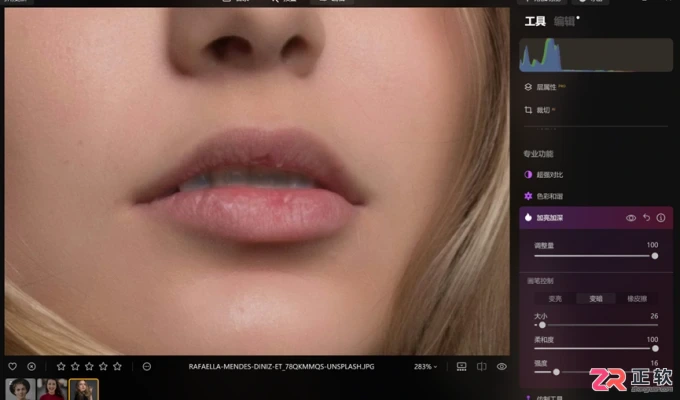Image resolution: width=680 pixels, height=400 pixels.
Task: Toggle the filmstrip display icon
Action: point(461,367)
